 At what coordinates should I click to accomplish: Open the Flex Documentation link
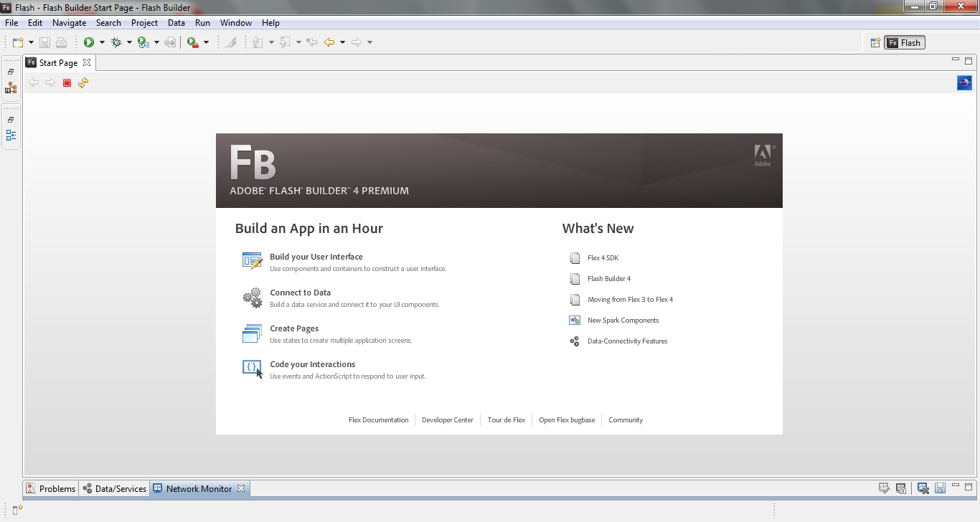[x=378, y=420]
